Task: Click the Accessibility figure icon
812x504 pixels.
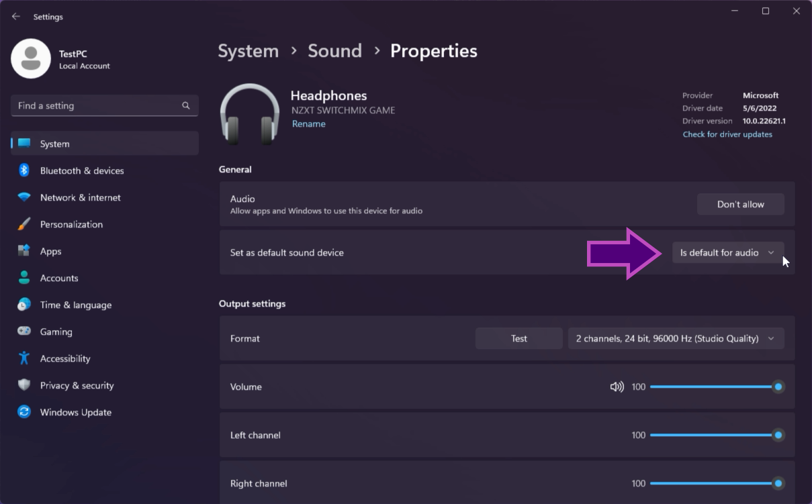Action: point(24,358)
